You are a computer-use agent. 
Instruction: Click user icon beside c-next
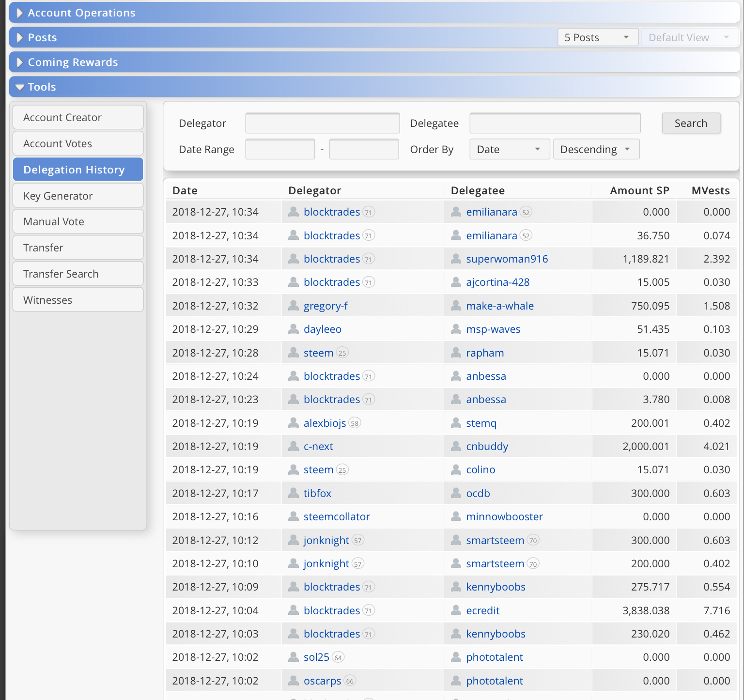pos(294,446)
